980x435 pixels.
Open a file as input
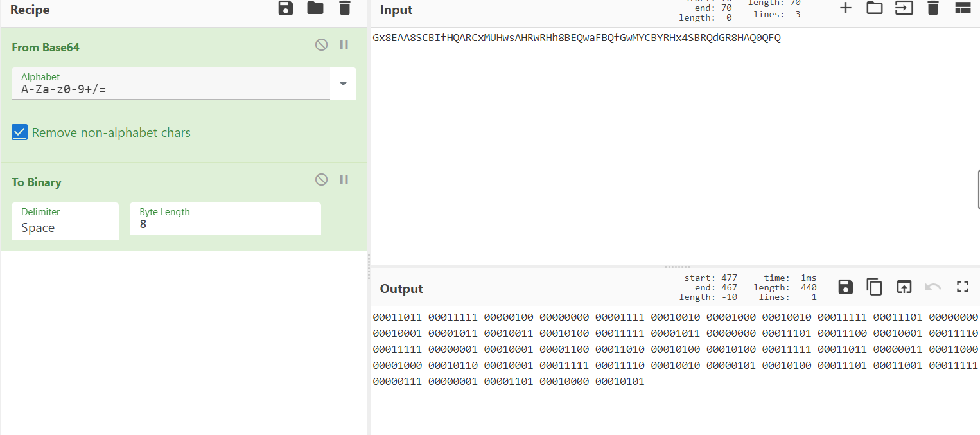(x=904, y=8)
